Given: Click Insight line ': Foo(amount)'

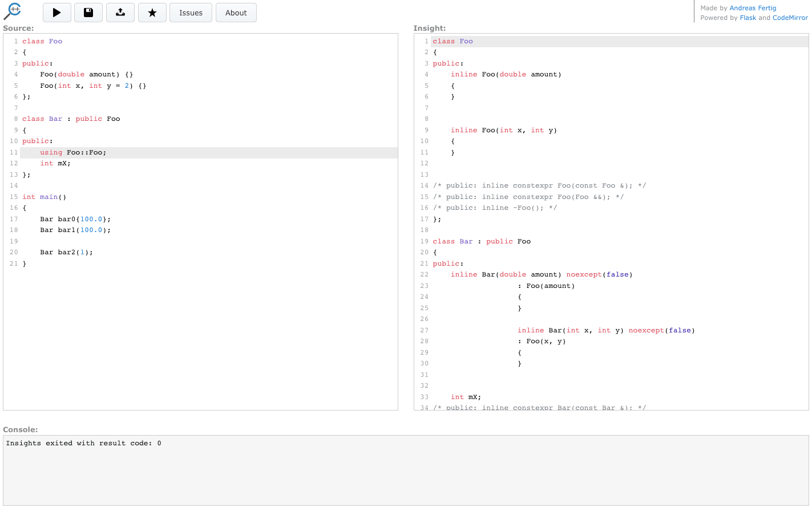Looking at the screenshot, I should pos(546,286).
